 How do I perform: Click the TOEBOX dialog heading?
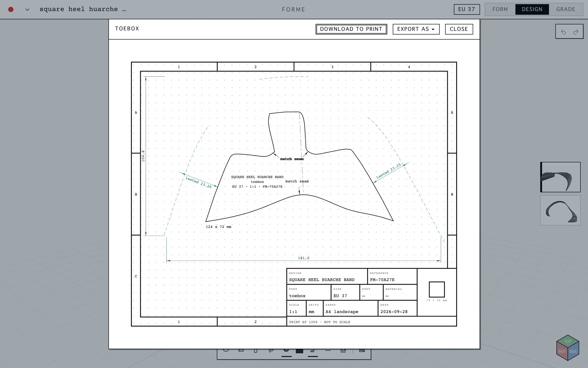127,29
